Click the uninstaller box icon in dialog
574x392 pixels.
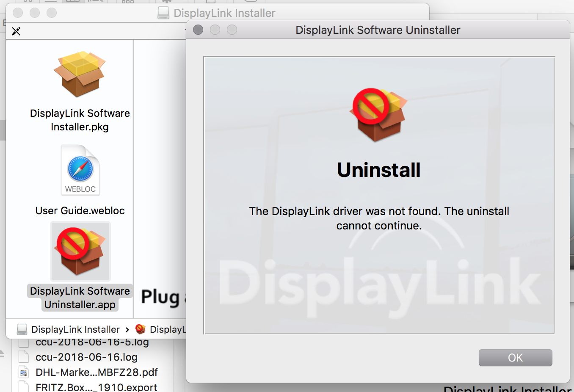[378, 115]
